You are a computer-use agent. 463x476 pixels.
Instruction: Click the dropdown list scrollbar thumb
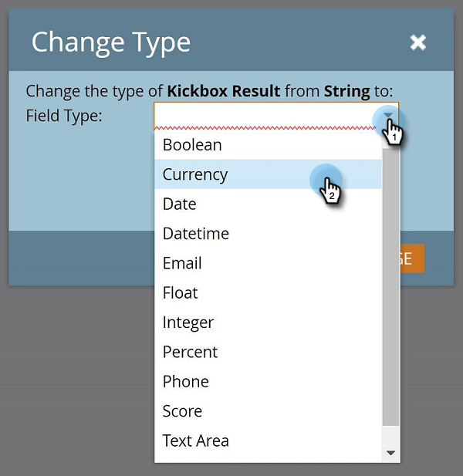[x=391, y=285]
